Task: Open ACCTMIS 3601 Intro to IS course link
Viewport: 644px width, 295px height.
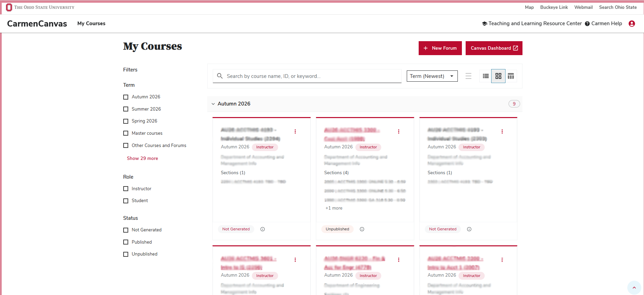Action: (x=248, y=263)
